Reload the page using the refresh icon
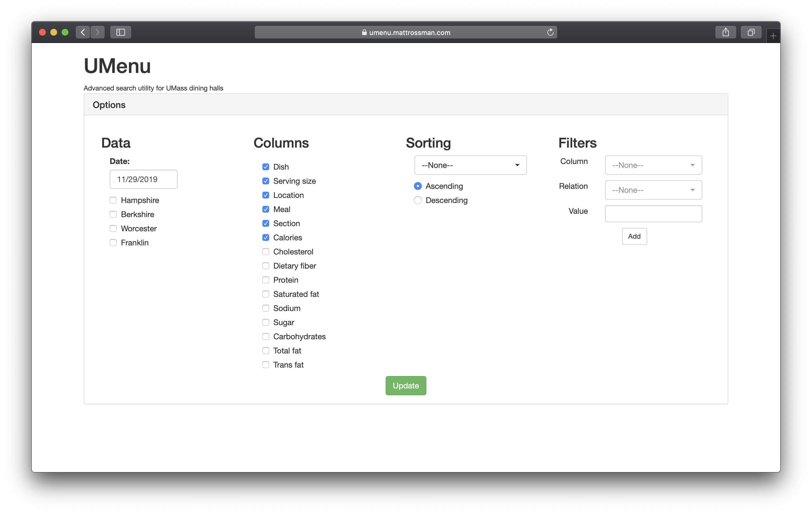This screenshot has width=812, height=514. (x=550, y=33)
